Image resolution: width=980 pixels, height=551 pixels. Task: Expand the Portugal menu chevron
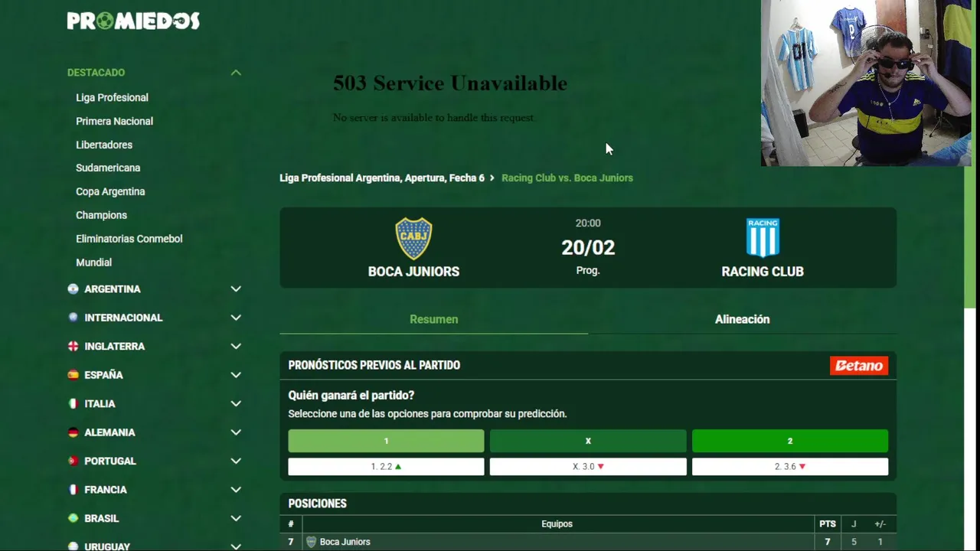click(236, 461)
